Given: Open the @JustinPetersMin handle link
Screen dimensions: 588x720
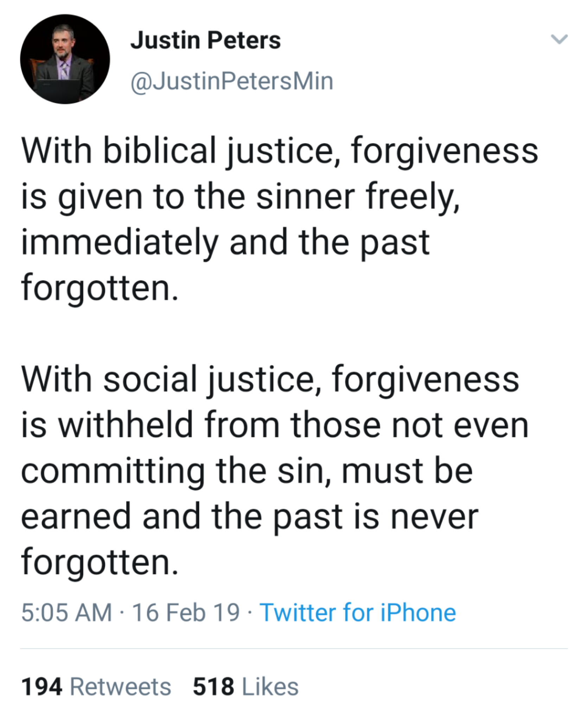Looking at the screenshot, I should [x=232, y=82].
